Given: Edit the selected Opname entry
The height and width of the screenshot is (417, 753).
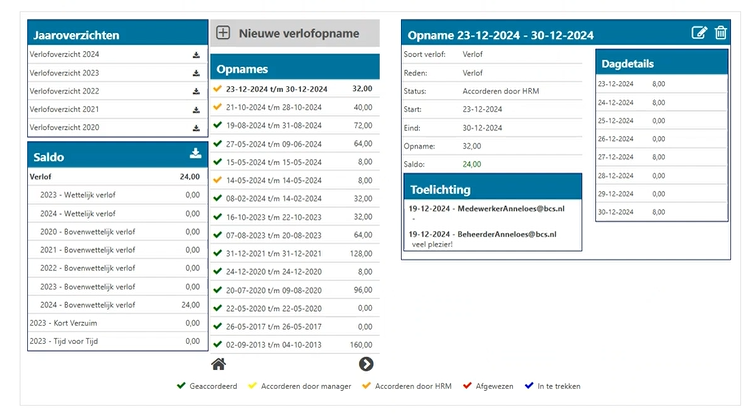Looking at the screenshot, I should point(699,33).
